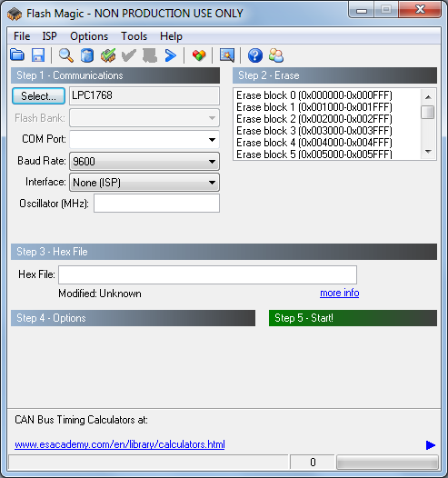The height and width of the screenshot is (478, 448).
Task: Open the Tools menu
Action: (x=134, y=36)
